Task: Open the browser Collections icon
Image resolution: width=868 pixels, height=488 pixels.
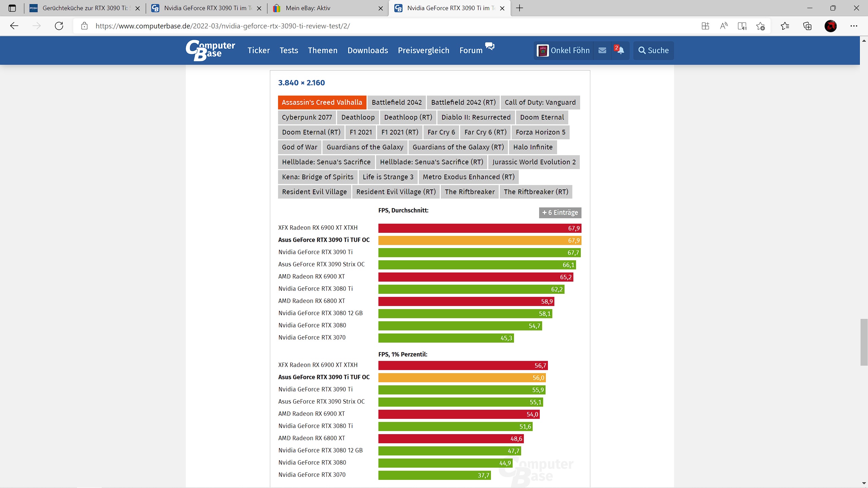Action: (807, 26)
